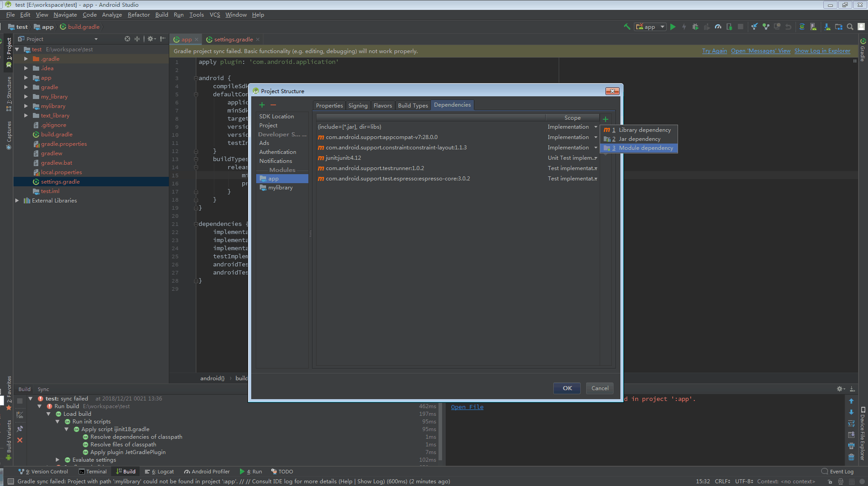Viewport: 868px width, 486px height.
Task: Select mylibrary in the Modules list
Action: (x=280, y=187)
